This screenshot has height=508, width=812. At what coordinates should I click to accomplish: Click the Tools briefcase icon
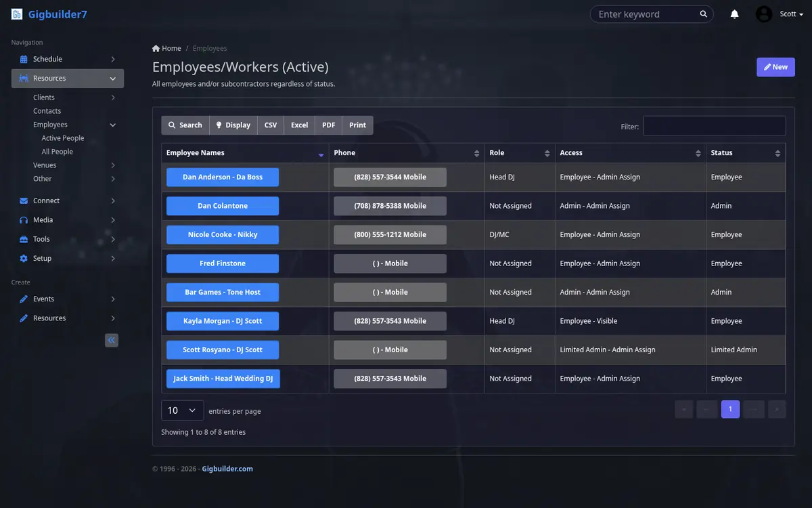point(24,239)
